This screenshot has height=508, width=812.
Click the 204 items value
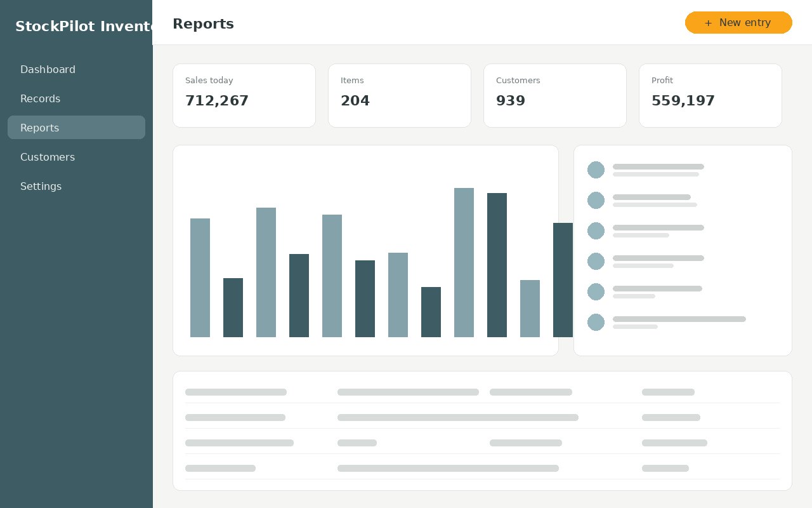(x=355, y=101)
